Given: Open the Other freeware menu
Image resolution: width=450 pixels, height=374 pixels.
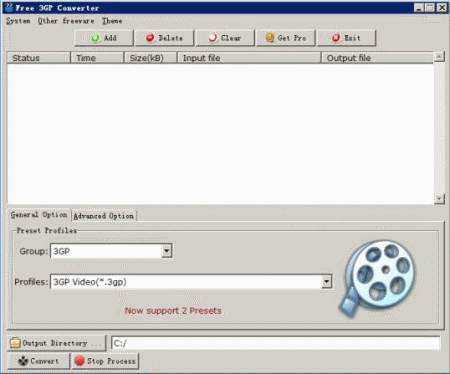Looking at the screenshot, I should point(66,21).
